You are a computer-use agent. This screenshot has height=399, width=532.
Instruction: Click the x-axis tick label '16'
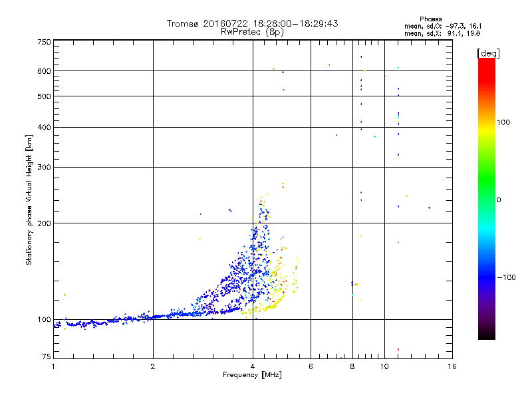(452, 366)
